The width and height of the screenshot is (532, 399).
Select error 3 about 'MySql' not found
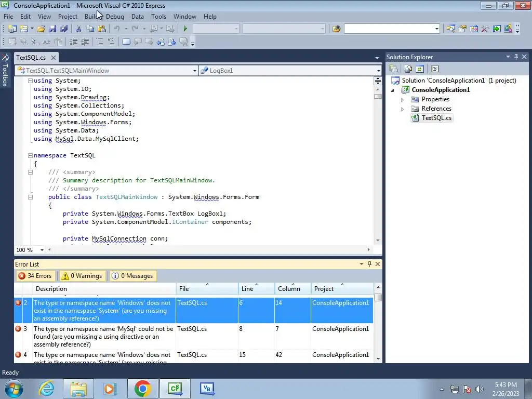[194, 336]
